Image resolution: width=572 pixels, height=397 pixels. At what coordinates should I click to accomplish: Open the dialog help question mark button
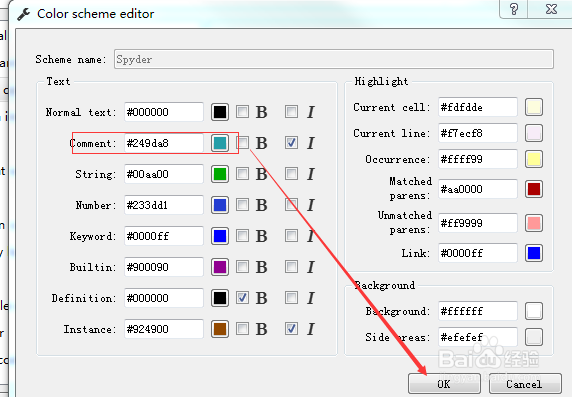pos(514,9)
